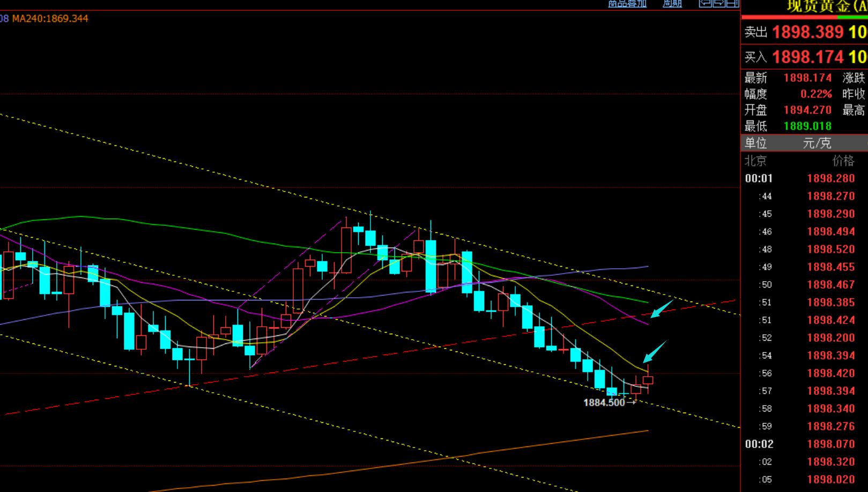Screen dimensions: 868x492
Task: Click the upper cyan arrow annotation
Action: (x=662, y=309)
